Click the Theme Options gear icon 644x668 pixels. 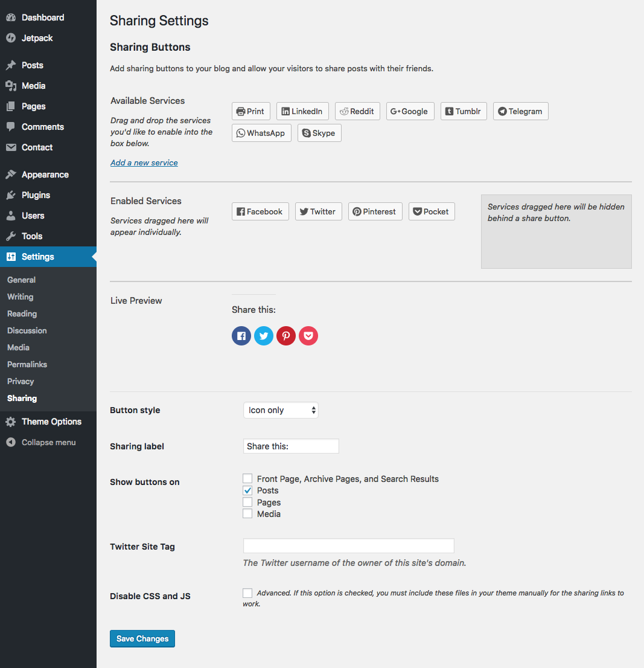(11, 422)
